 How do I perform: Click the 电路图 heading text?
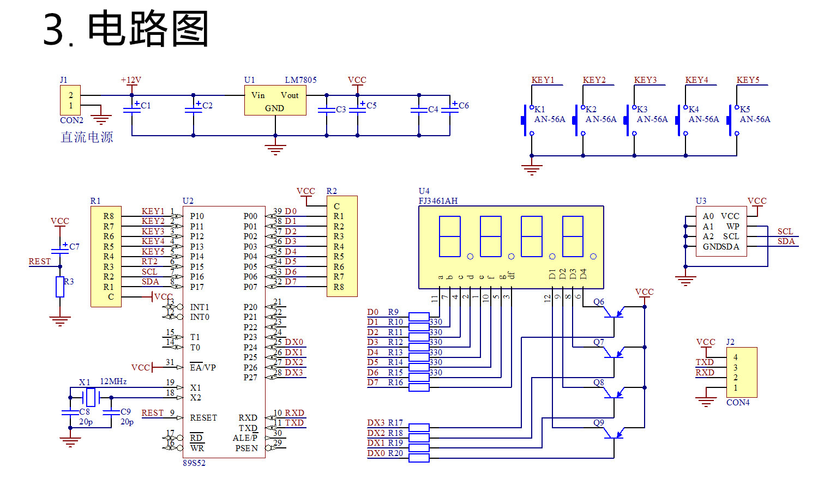148,29
